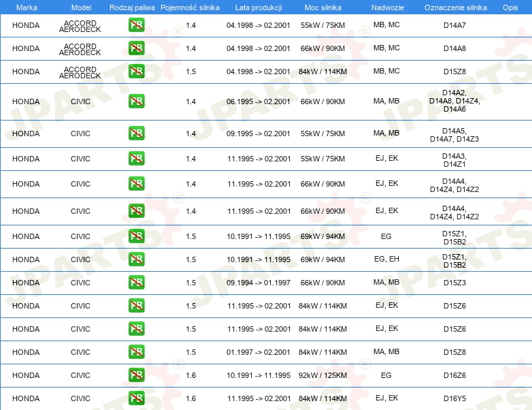The image size is (532, 410).
Task: Click 66kW / 90KM in D15Z3 row
Action: coord(322,283)
